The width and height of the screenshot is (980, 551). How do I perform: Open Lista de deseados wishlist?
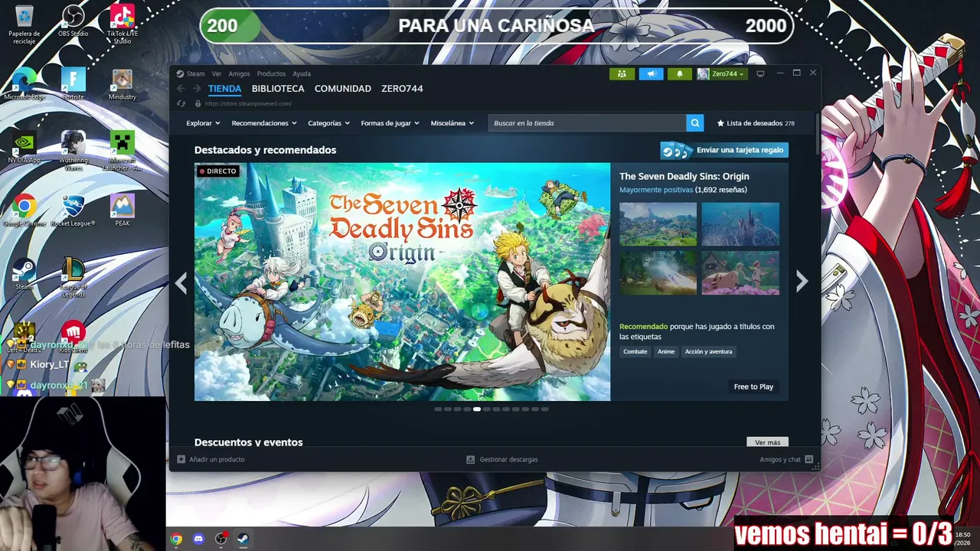pyautogui.click(x=756, y=123)
